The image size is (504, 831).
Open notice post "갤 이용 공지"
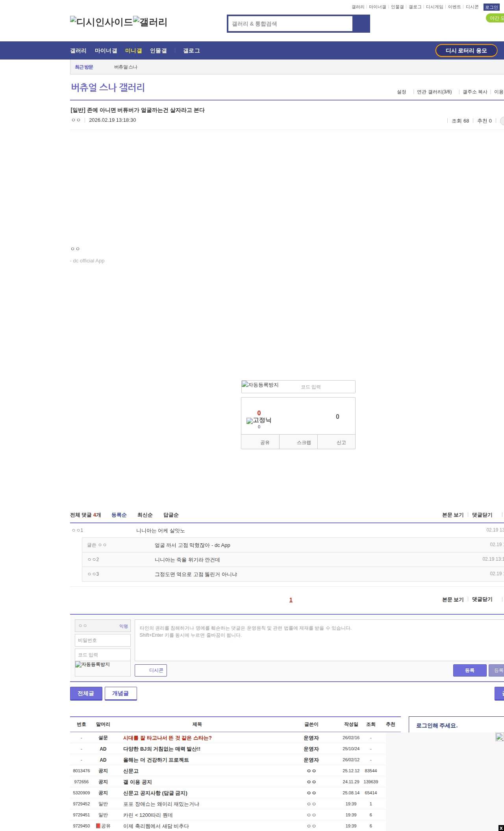pyautogui.click(x=137, y=782)
